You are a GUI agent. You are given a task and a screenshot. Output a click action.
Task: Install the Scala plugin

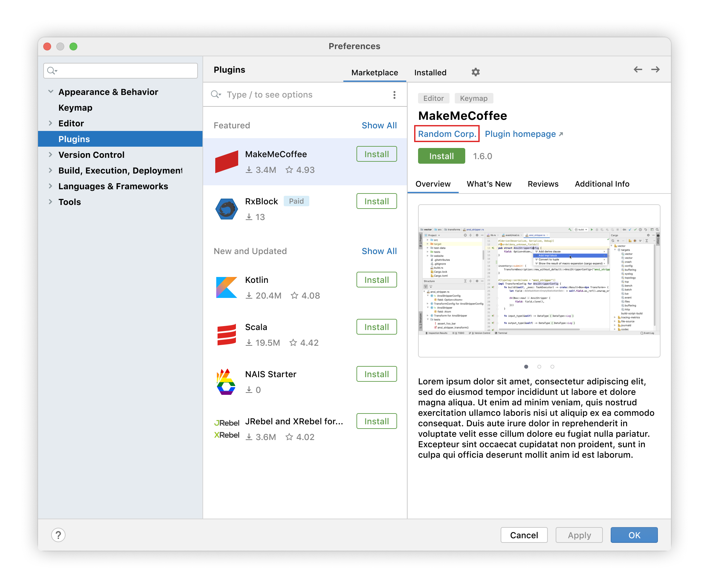pyautogui.click(x=376, y=327)
